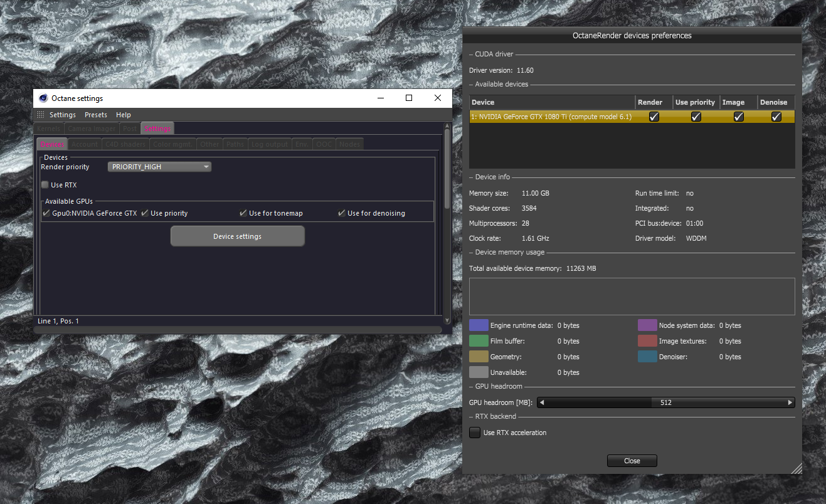826x504 pixels.
Task: Click the Device column header
Action: [x=553, y=102]
